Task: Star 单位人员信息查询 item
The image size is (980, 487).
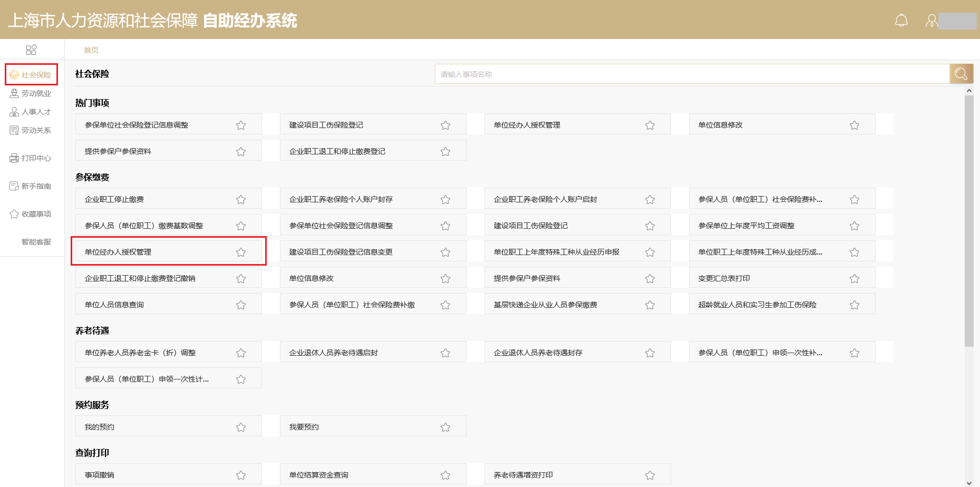Action: point(241,305)
